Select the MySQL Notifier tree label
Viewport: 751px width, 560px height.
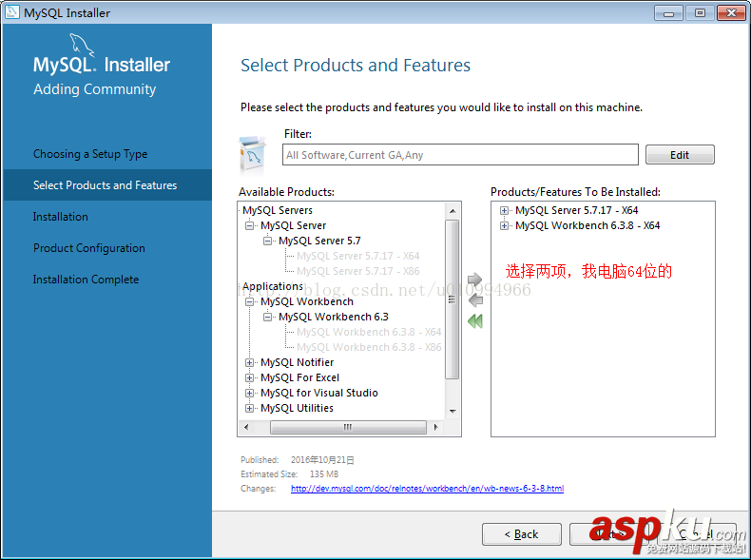click(x=297, y=362)
